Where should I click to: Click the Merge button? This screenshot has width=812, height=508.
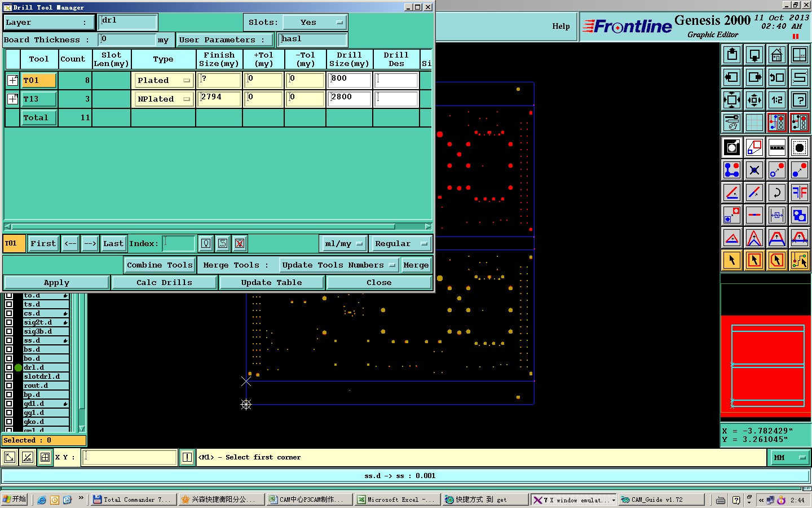[416, 265]
